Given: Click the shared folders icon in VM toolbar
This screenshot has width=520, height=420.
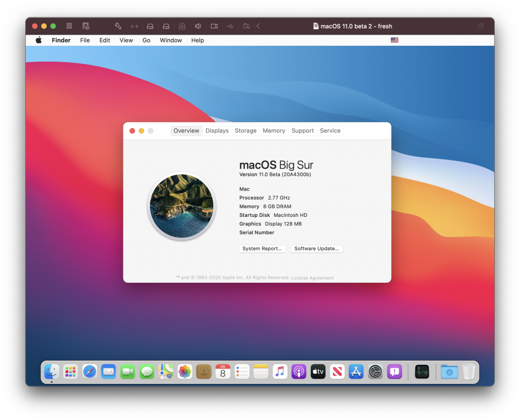Looking at the screenshot, I should coord(246,26).
